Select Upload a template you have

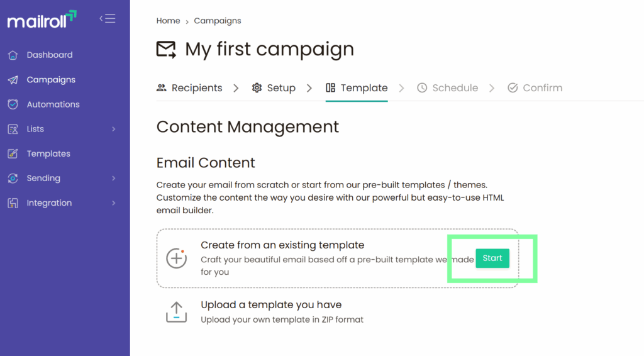(271, 305)
